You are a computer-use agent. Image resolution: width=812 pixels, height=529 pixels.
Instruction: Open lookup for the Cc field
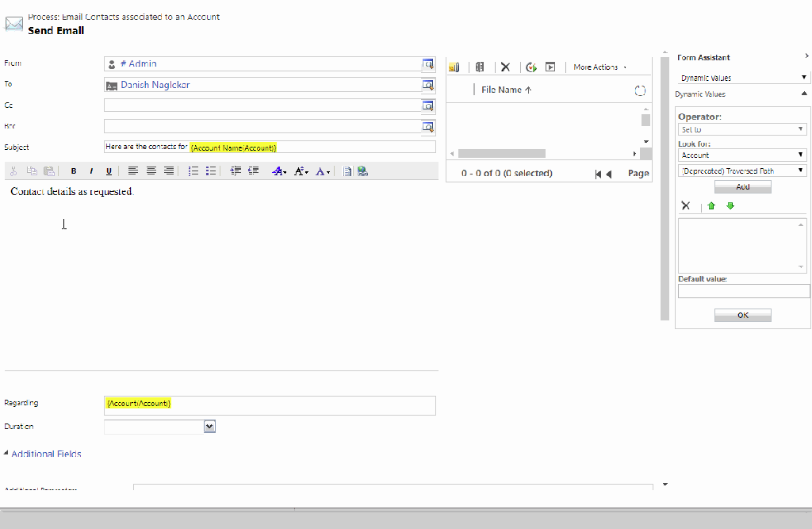(x=428, y=105)
